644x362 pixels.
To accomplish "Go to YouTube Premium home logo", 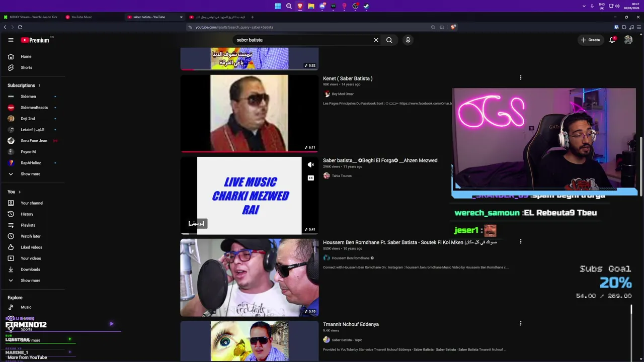I will 36,40.
